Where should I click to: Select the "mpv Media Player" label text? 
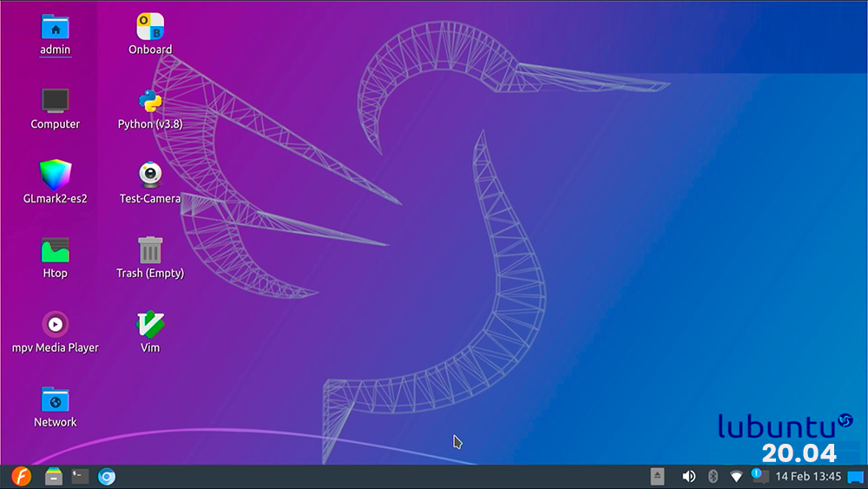point(56,347)
